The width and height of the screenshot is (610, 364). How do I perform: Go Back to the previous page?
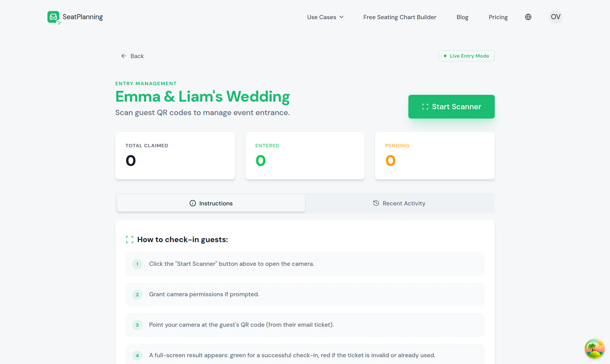[x=132, y=56]
